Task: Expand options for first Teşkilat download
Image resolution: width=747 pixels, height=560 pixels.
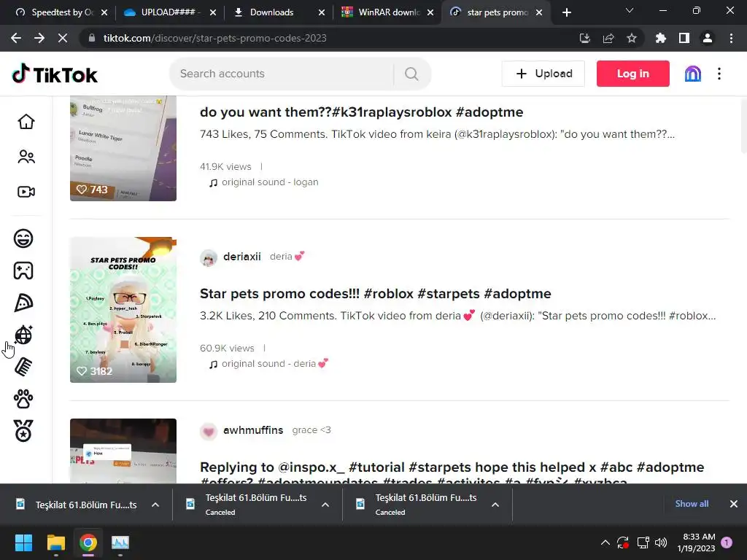Action: pos(155,505)
